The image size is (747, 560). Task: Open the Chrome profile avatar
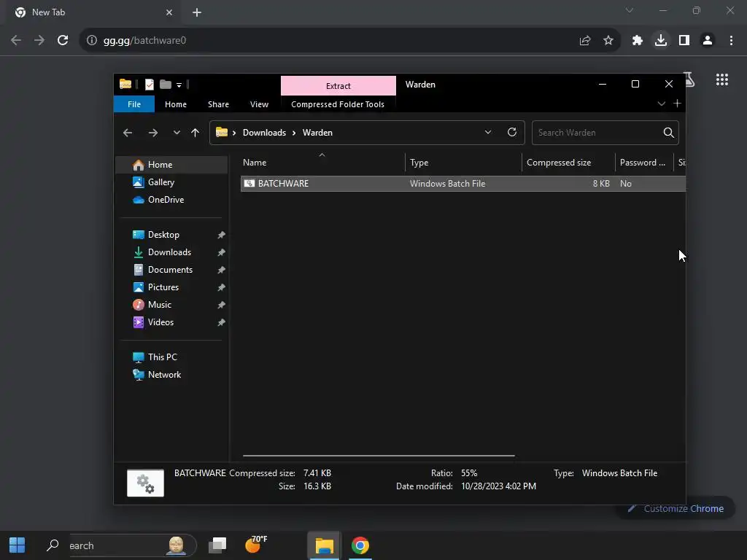click(x=708, y=41)
